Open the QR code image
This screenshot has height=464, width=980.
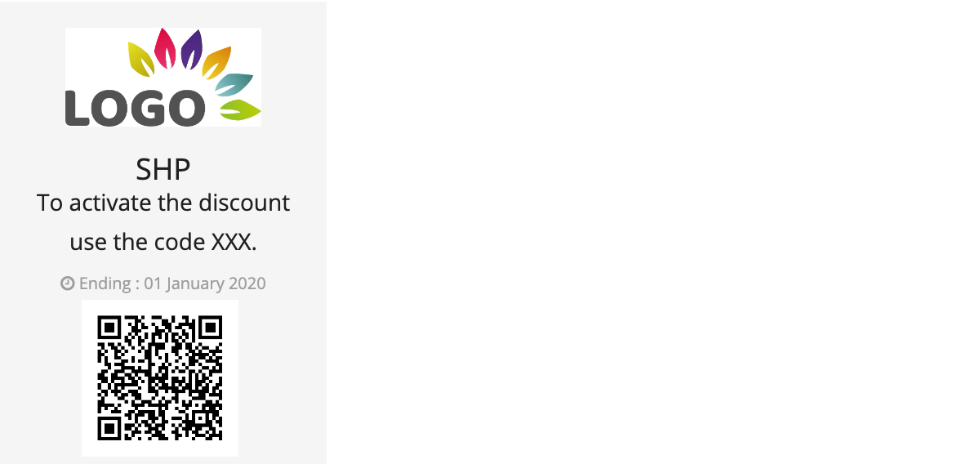[160, 378]
